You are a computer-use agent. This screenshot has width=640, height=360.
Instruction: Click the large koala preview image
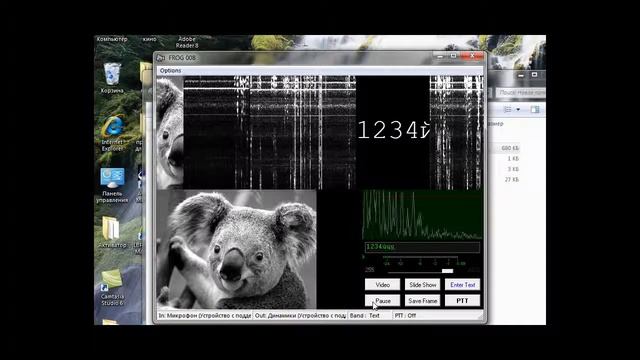tap(237, 249)
